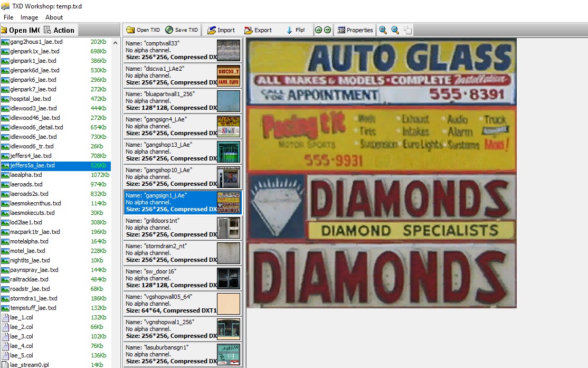The height and width of the screenshot is (368, 588).
Task: Click the Import toolbar button
Action: coord(221,30)
